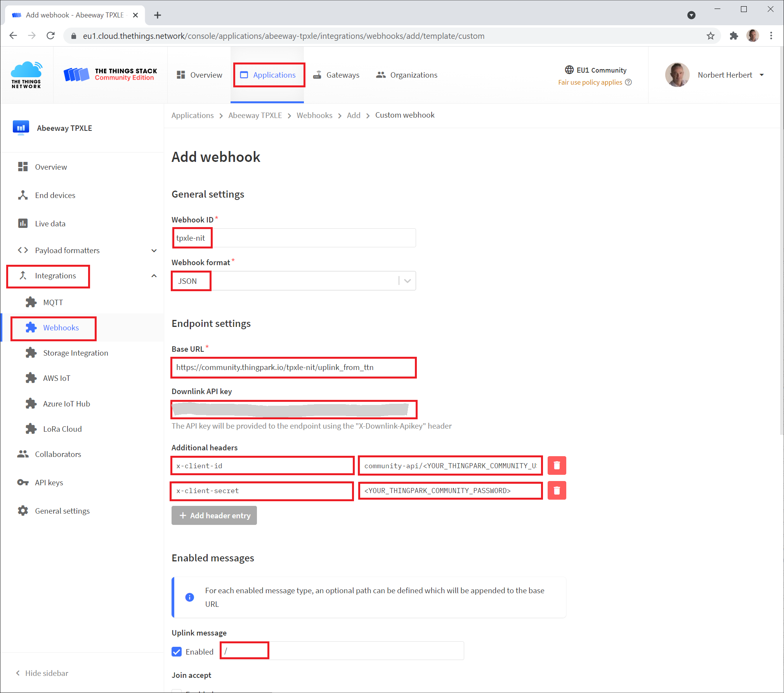Image resolution: width=784 pixels, height=693 pixels.
Task: Open sidebar Overview page
Action: (51, 167)
